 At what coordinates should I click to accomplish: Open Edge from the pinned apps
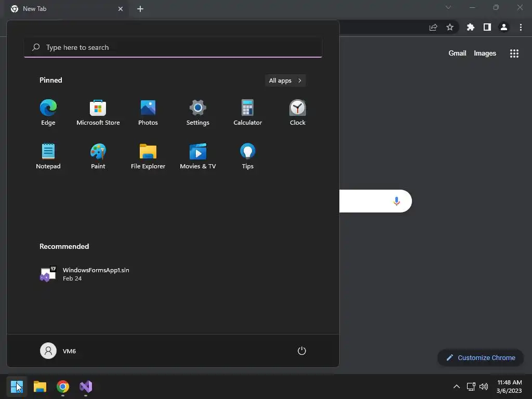pos(48,113)
